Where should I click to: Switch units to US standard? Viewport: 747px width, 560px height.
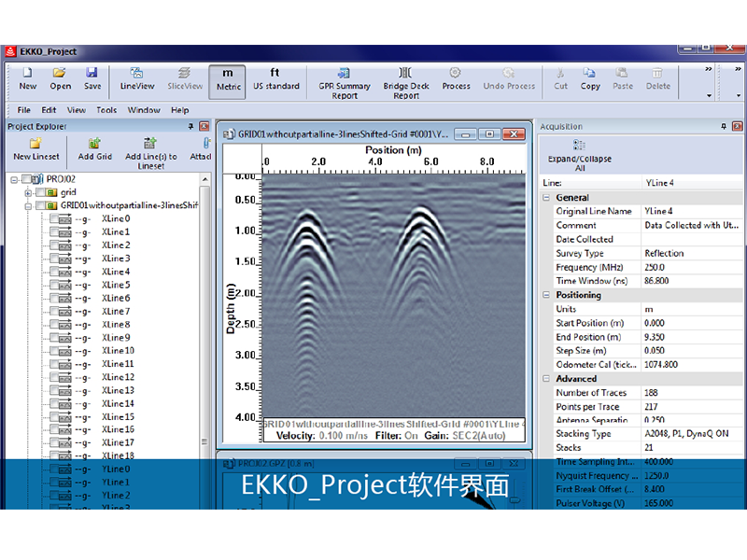(x=275, y=79)
